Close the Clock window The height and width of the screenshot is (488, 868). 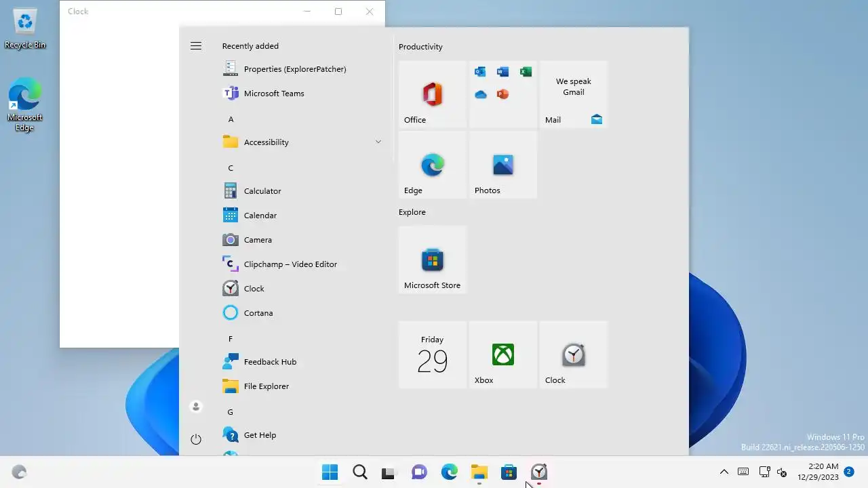point(370,12)
